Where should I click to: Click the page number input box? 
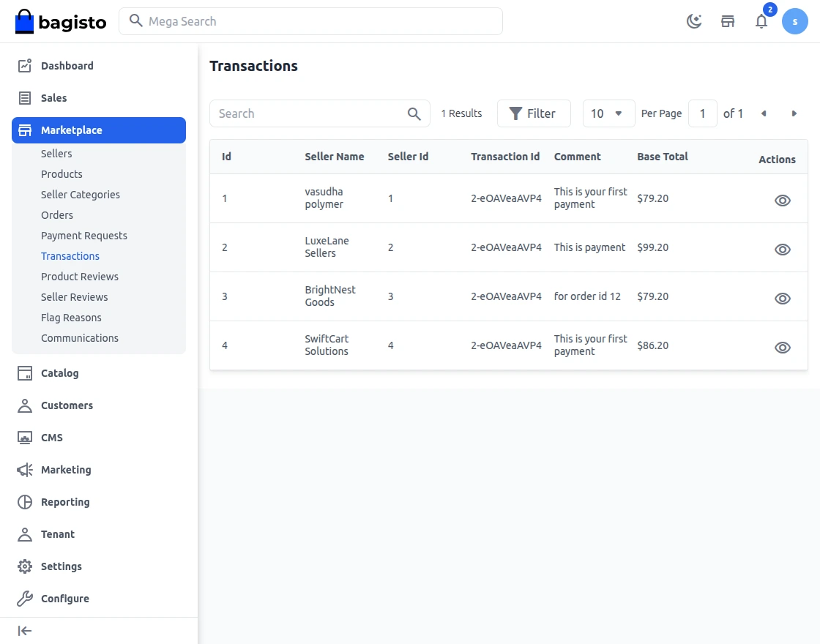pos(703,113)
